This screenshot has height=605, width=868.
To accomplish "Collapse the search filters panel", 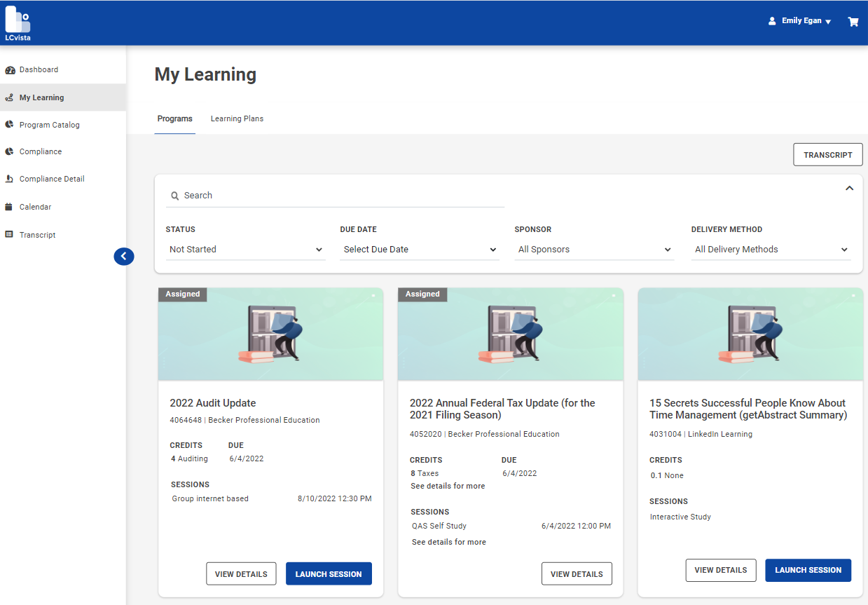I will (849, 188).
